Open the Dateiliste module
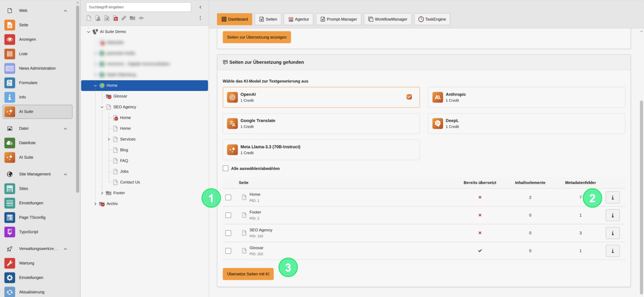The width and height of the screenshot is (644, 297). pyautogui.click(x=37, y=143)
